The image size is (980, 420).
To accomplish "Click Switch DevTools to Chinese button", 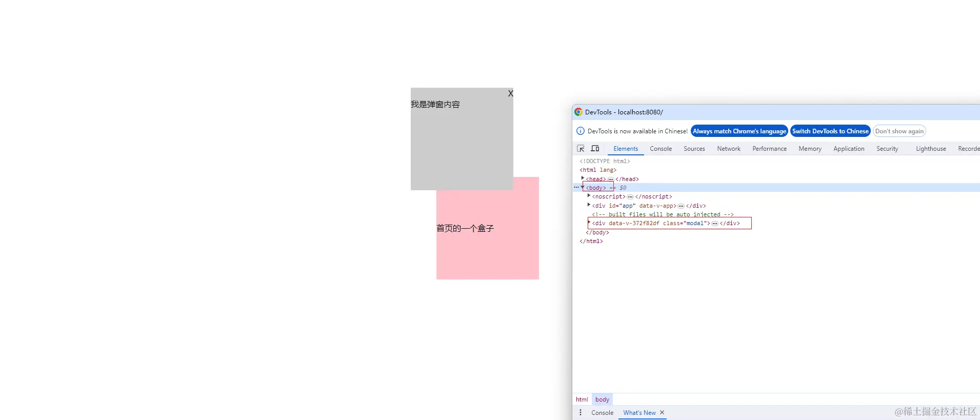I will (830, 131).
